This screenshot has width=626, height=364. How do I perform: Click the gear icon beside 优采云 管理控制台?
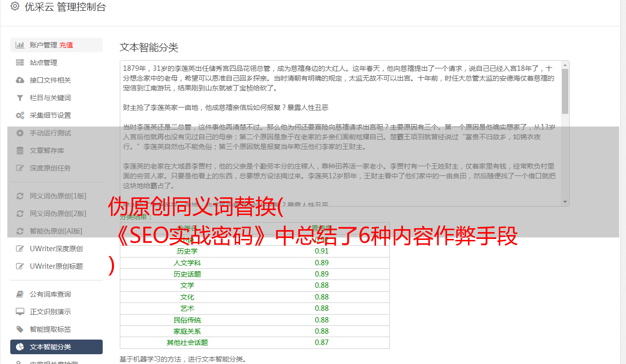[15, 6]
